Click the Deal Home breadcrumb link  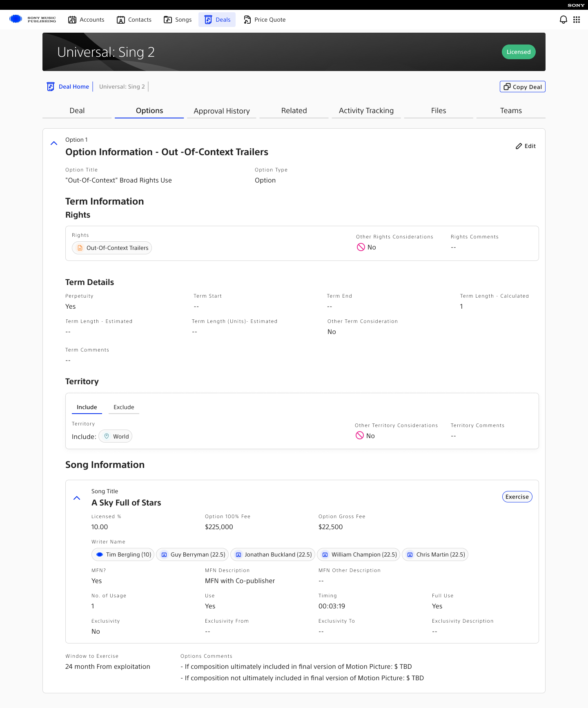pos(74,87)
